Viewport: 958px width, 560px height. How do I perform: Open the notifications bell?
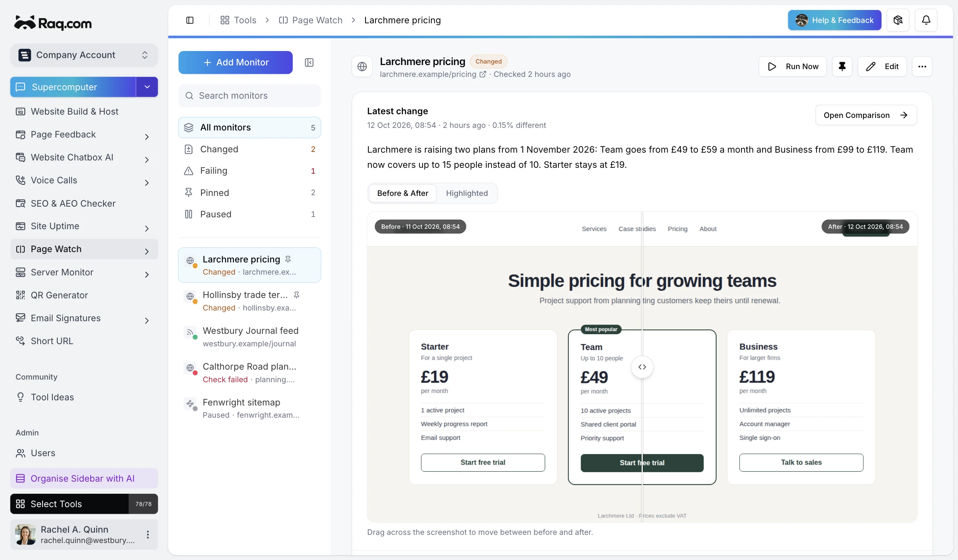coord(926,20)
